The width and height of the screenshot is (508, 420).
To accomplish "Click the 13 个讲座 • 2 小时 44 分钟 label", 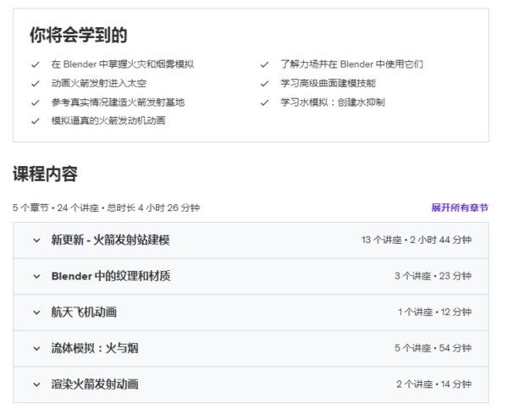I will tap(416, 240).
